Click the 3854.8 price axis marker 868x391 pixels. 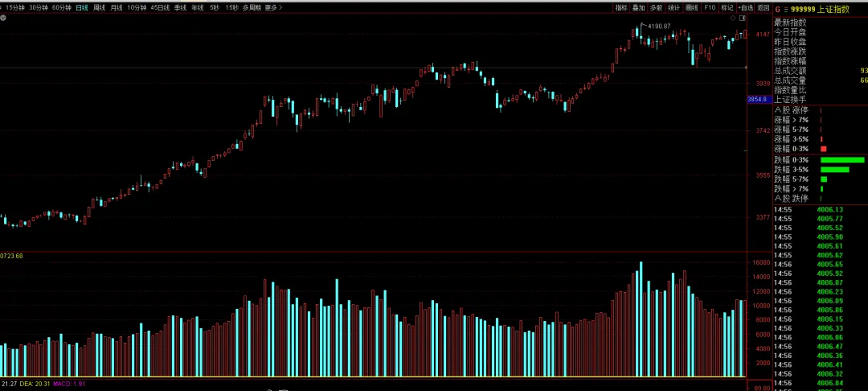[x=759, y=99]
